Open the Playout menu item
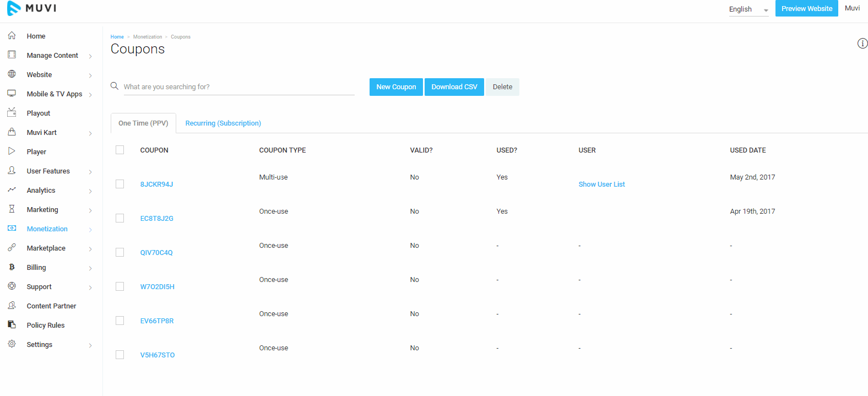The image size is (868, 396). (39, 113)
